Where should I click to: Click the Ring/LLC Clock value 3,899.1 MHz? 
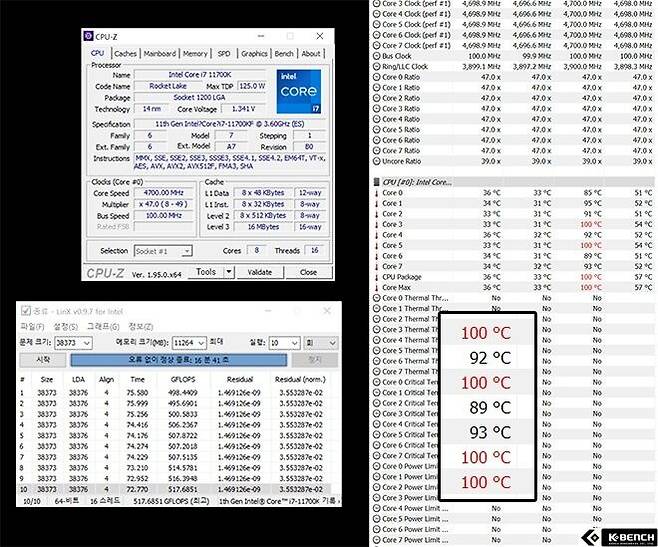tap(481, 66)
